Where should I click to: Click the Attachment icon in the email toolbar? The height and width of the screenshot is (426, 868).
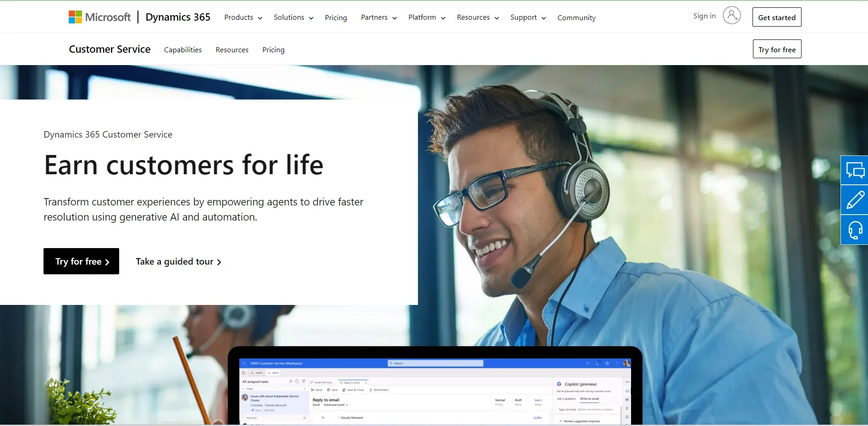click(370, 390)
